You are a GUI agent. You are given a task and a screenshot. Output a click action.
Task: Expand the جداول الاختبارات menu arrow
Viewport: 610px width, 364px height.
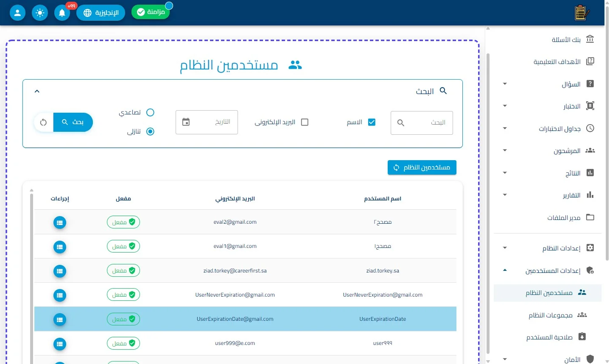(x=505, y=128)
